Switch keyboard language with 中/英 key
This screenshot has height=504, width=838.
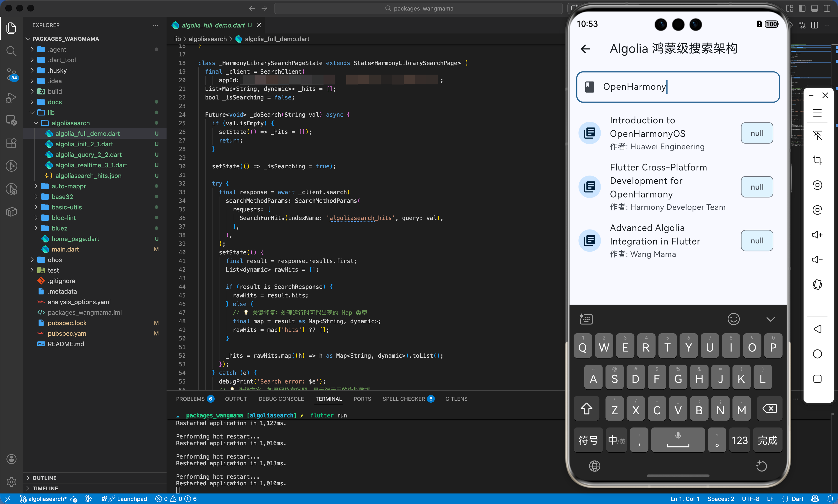point(616,440)
